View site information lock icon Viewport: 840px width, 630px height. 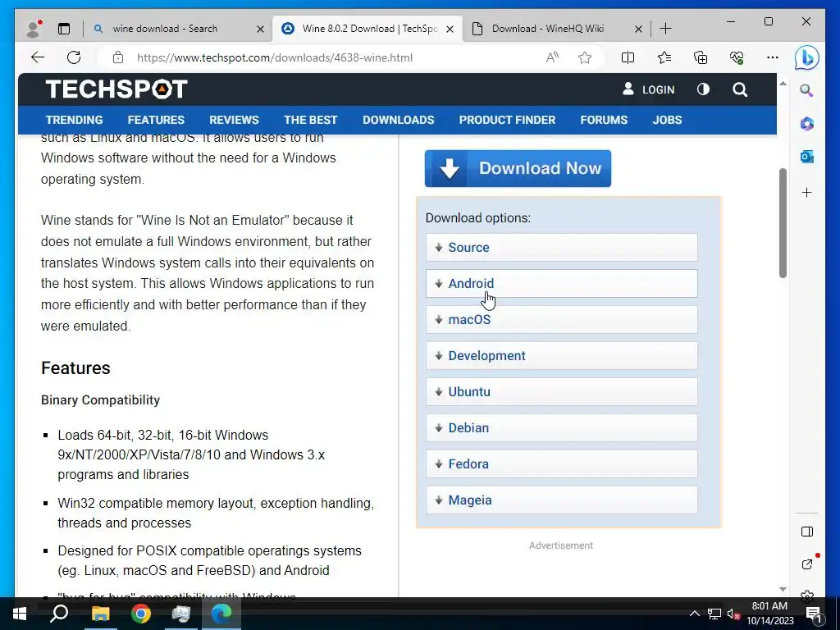118,57
